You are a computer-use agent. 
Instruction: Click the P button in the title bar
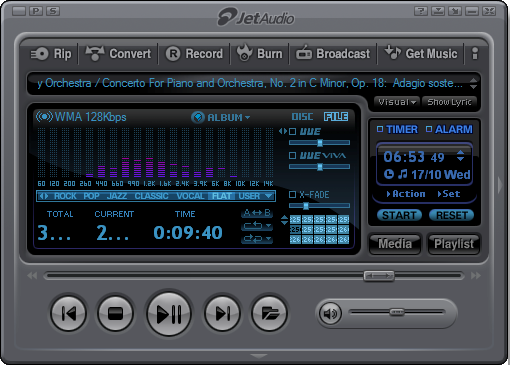point(36,11)
